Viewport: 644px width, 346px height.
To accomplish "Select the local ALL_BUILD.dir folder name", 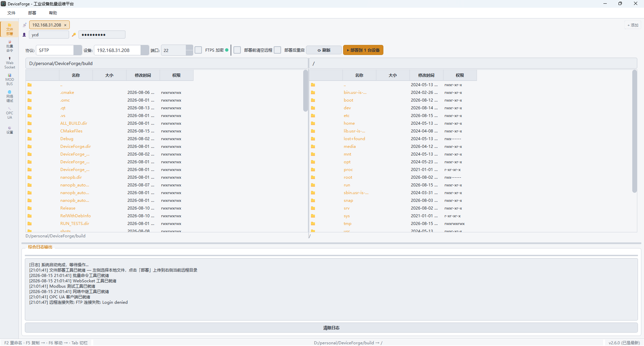I will (74, 123).
